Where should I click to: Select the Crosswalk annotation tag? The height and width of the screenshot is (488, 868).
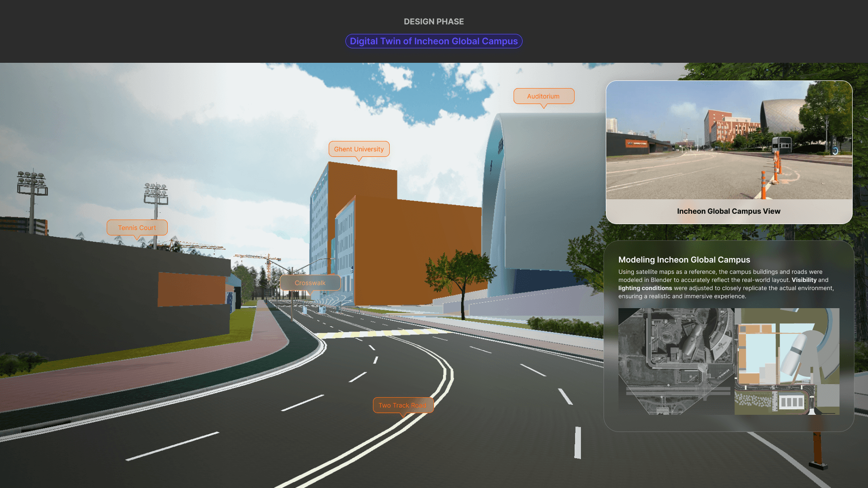(310, 283)
